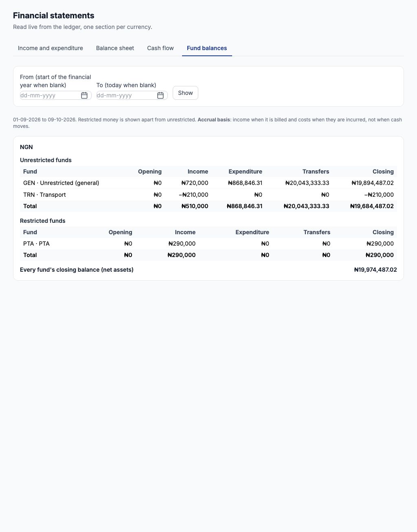Open the Cash flow tab
The height and width of the screenshot is (532, 417).
(x=160, y=48)
